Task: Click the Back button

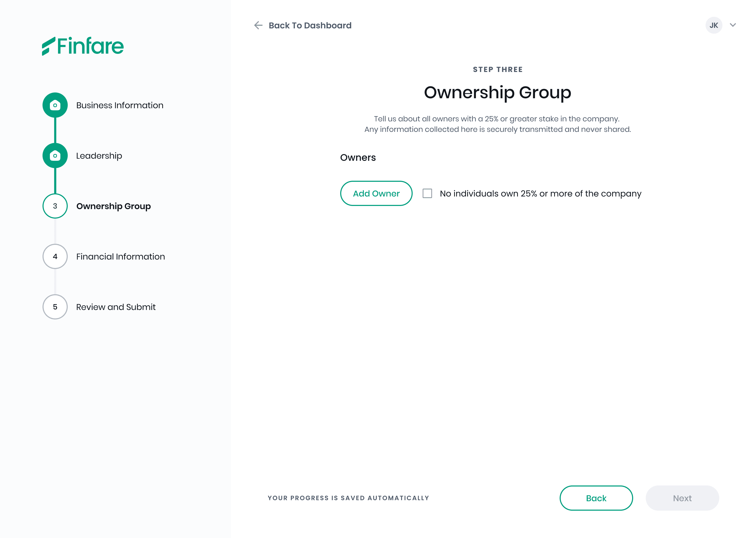Action: coord(596,498)
